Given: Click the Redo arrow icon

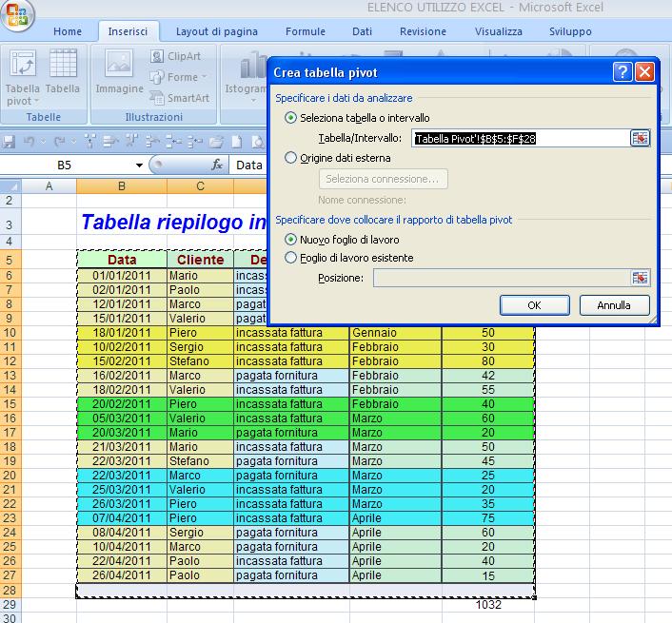Looking at the screenshot, I should click(x=59, y=141).
